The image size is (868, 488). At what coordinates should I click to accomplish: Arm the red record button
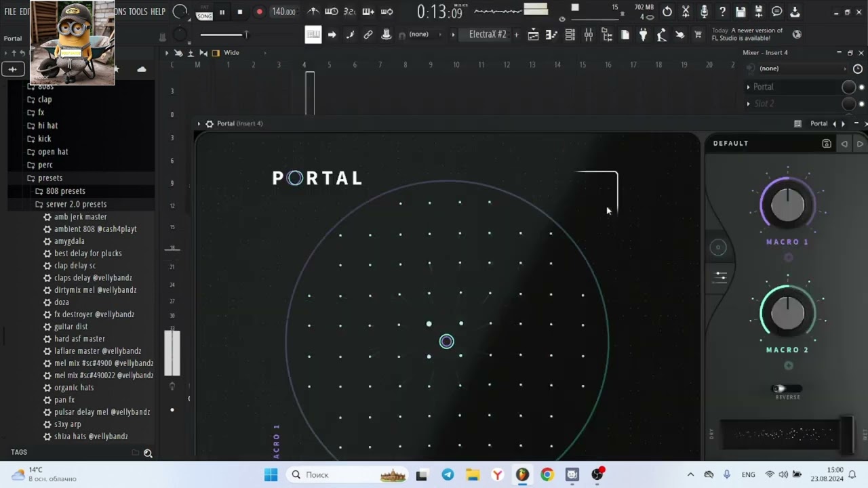[x=259, y=12]
